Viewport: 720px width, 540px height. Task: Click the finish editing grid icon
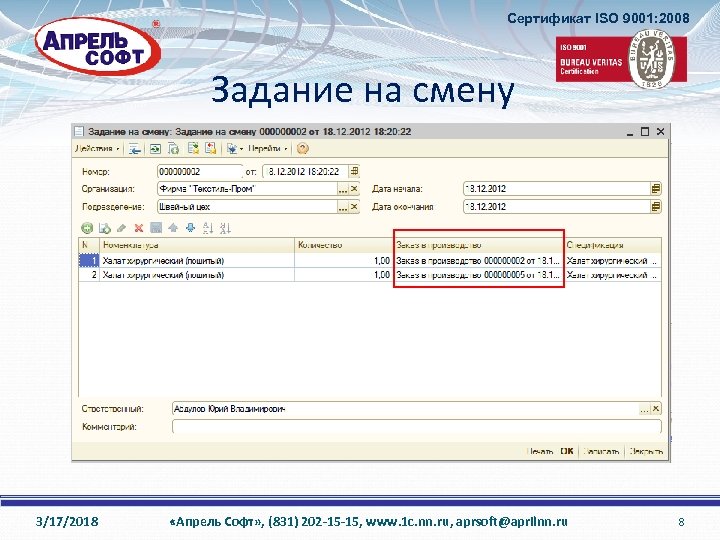156,228
